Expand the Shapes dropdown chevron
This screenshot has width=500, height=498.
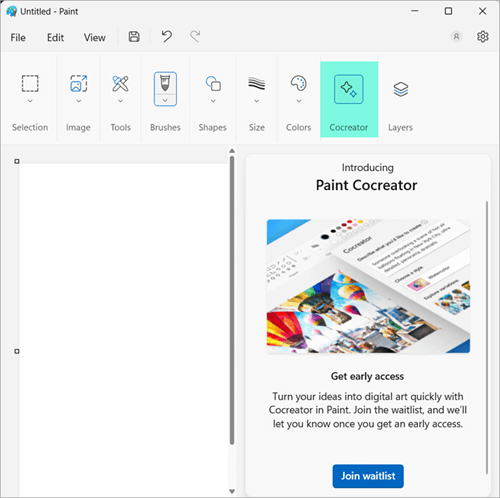213,101
